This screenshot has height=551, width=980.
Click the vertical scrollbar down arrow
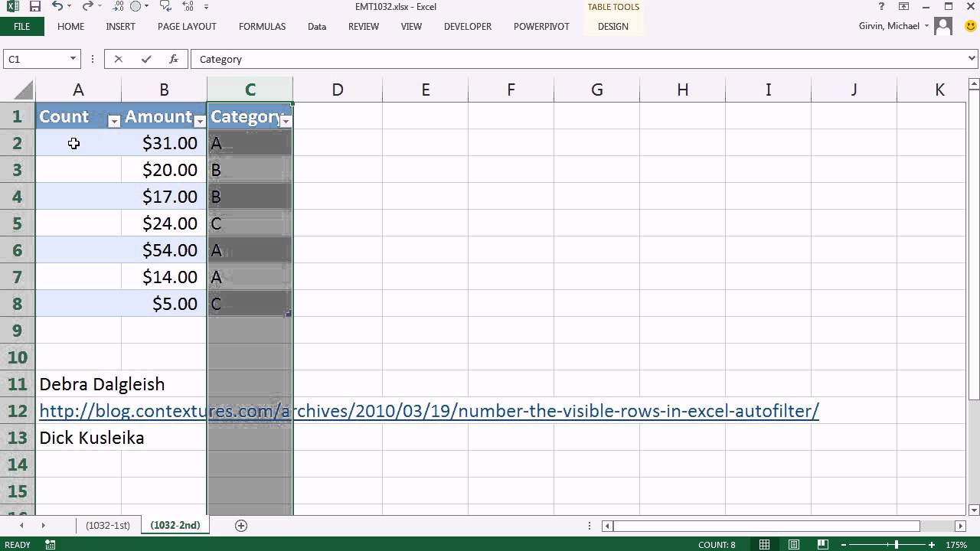click(974, 510)
